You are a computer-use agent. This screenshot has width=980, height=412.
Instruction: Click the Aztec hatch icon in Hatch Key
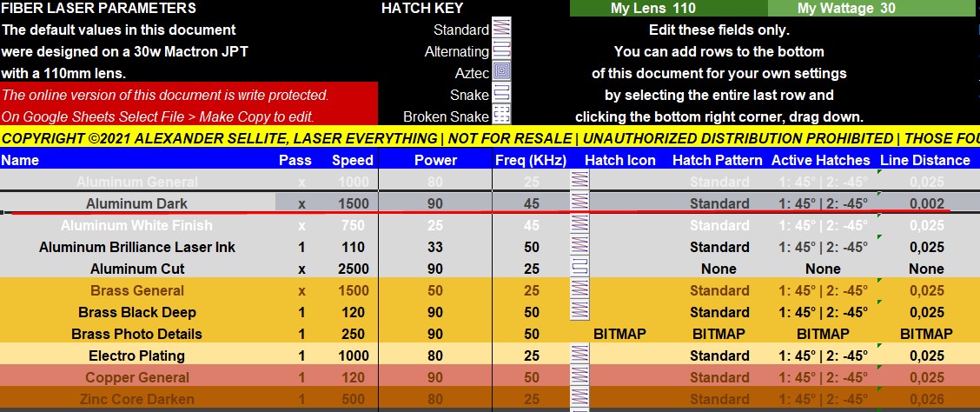501,73
